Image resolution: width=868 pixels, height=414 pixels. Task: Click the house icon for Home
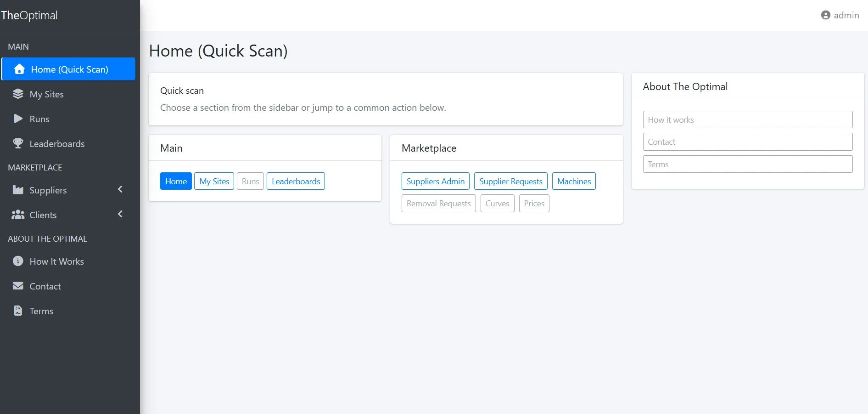(x=19, y=69)
